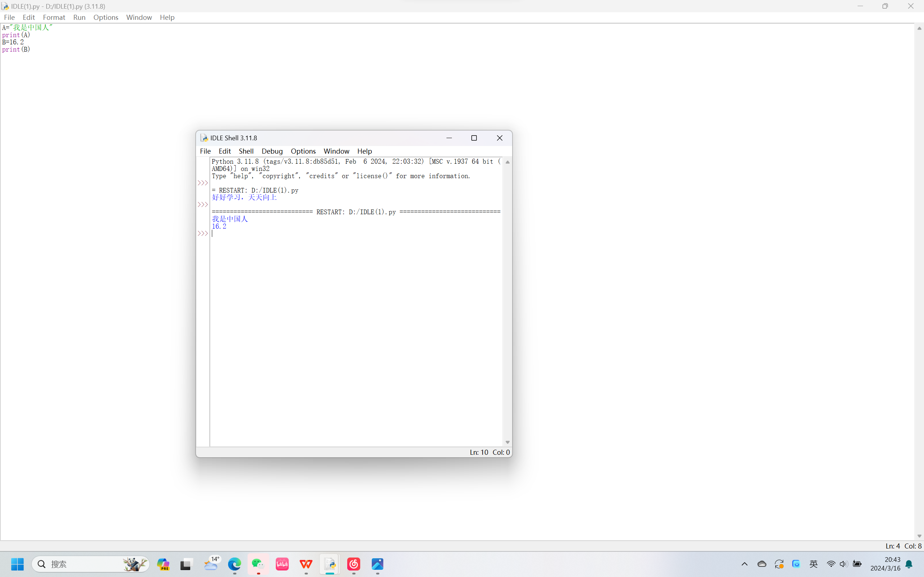The height and width of the screenshot is (577, 924).
Task: Open Copilot preview icon in taskbar
Action: 164,564
